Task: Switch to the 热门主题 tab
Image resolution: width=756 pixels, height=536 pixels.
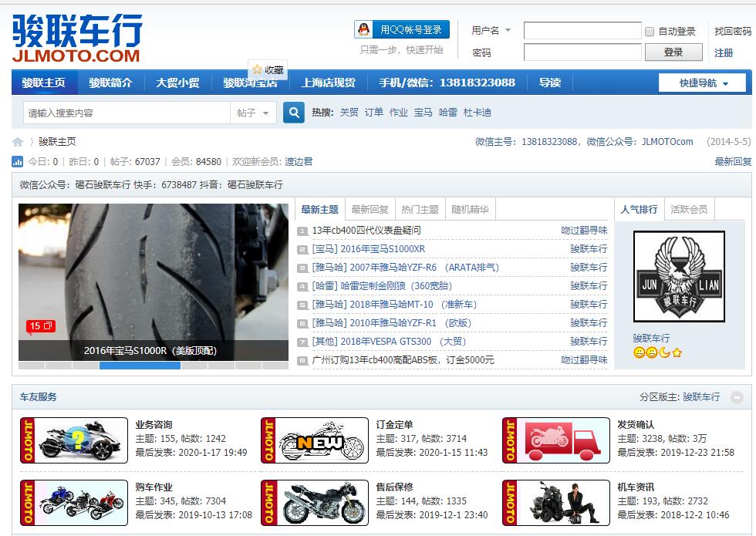Action: pyautogui.click(x=420, y=210)
